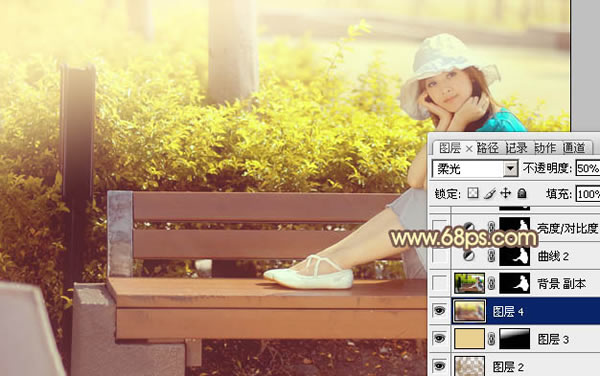Click the 亮度/对比度 adjustment layer icon

coord(469,226)
